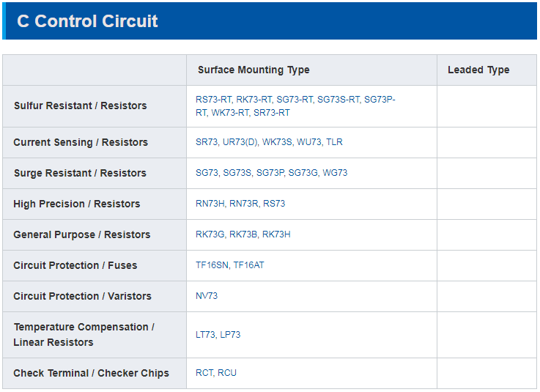Select the TF16AT fuse link
Image resolution: width=540 pixels, height=392 pixels.
click(248, 265)
